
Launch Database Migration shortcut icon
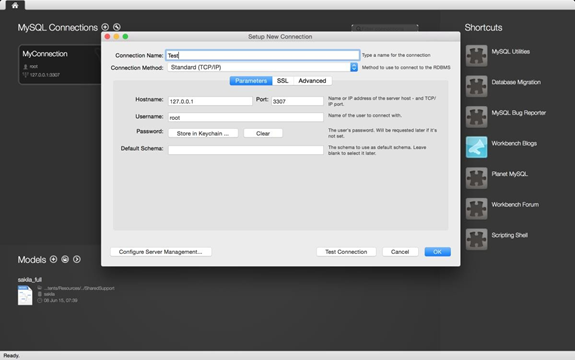pyautogui.click(x=476, y=86)
